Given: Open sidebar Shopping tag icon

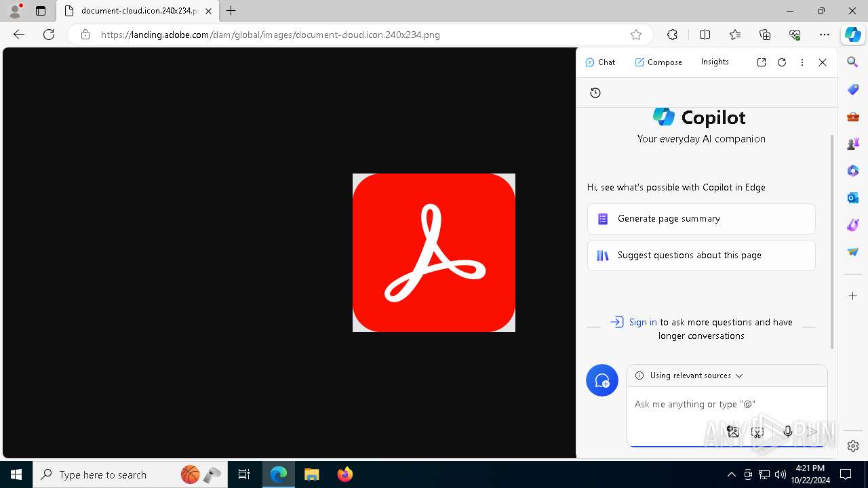Looking at the screenshot, I should 853,89.
